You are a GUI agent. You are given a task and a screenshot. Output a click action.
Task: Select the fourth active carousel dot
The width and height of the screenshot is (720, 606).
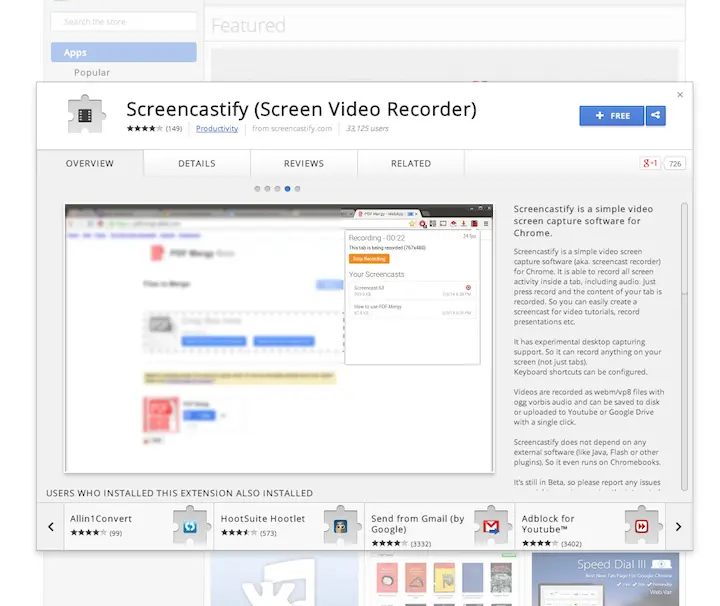coord(287,189)
